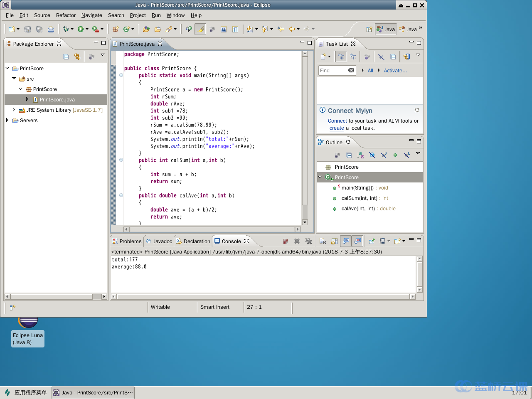The image size is (532, 399).
Task: Expand the JRE System Library node
Action: (14, 110)
